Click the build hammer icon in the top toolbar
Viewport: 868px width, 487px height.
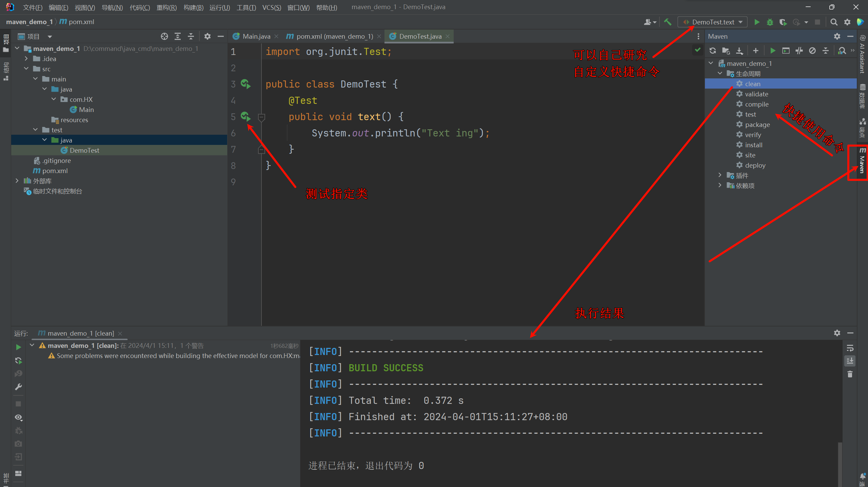[x=668, y=22]
